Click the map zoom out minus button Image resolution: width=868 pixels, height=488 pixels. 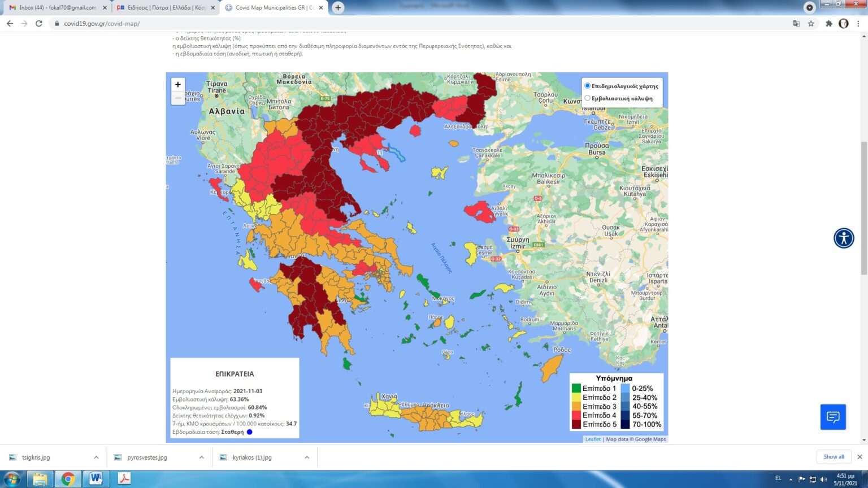(178, 98)
